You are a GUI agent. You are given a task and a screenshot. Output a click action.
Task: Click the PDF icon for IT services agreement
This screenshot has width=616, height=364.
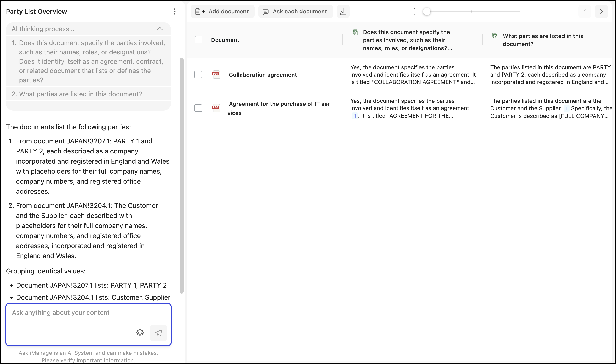pyautogui.click(x=216, y=108)
